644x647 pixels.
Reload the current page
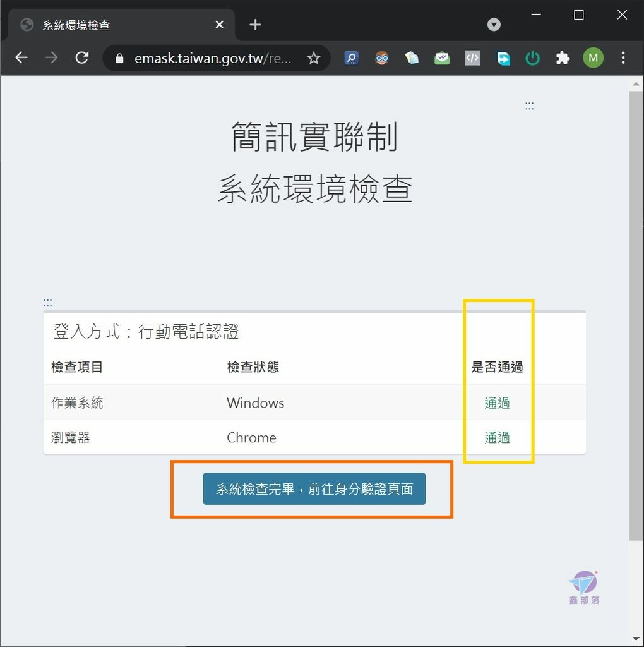click(x=82, y=57)
